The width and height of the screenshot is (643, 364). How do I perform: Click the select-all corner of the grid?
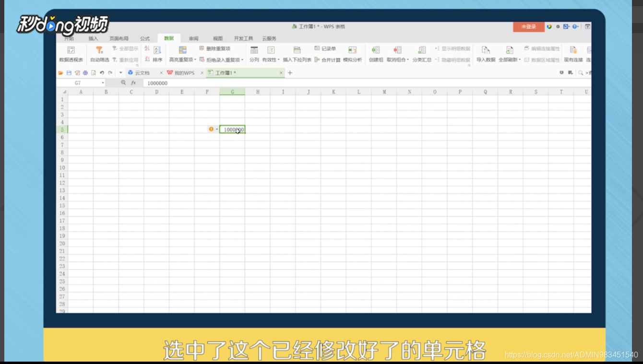click(62, 92)
